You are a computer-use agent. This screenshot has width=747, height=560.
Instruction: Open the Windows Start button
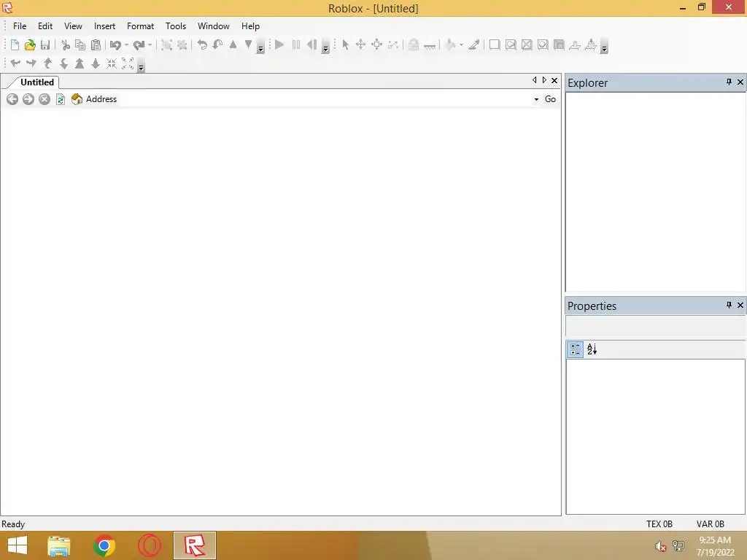(18, 545)
